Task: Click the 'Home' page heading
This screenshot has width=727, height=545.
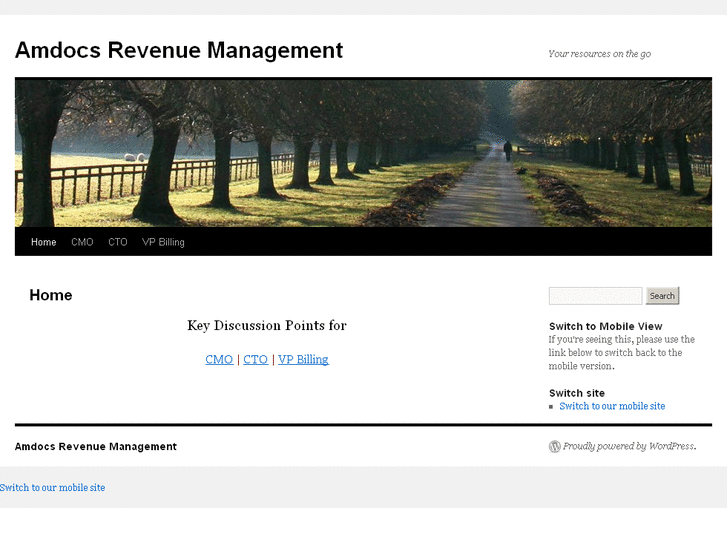Action: [51, 295]
